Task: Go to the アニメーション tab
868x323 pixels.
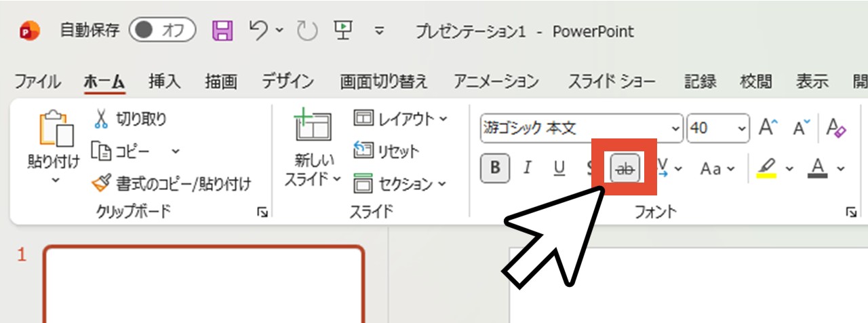Action: tap(496, 82)
